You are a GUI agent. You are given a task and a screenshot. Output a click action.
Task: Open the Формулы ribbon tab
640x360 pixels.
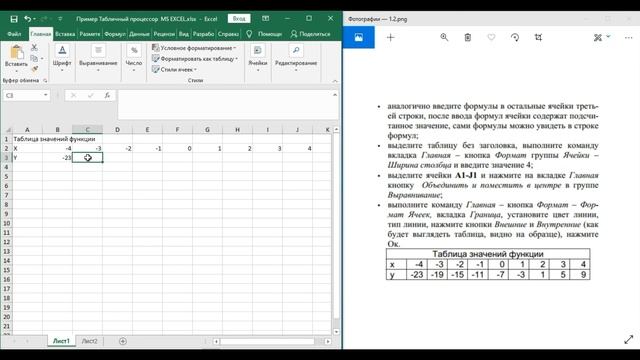115,34
